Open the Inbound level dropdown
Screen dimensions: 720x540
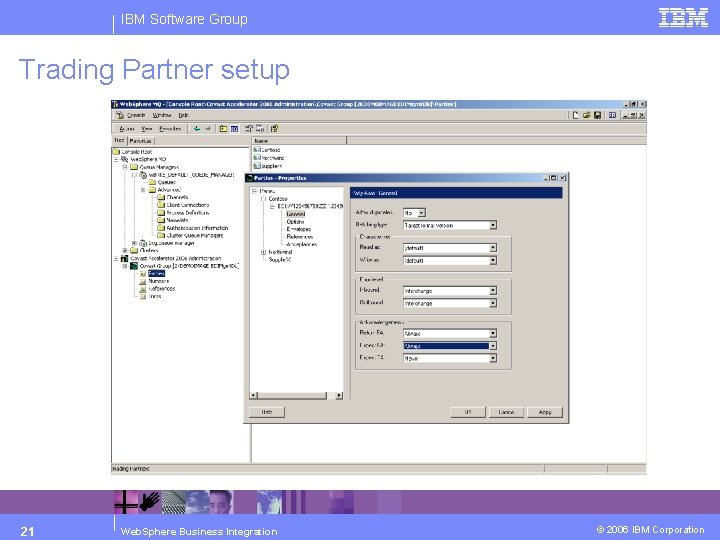click(x=493, y=291)
